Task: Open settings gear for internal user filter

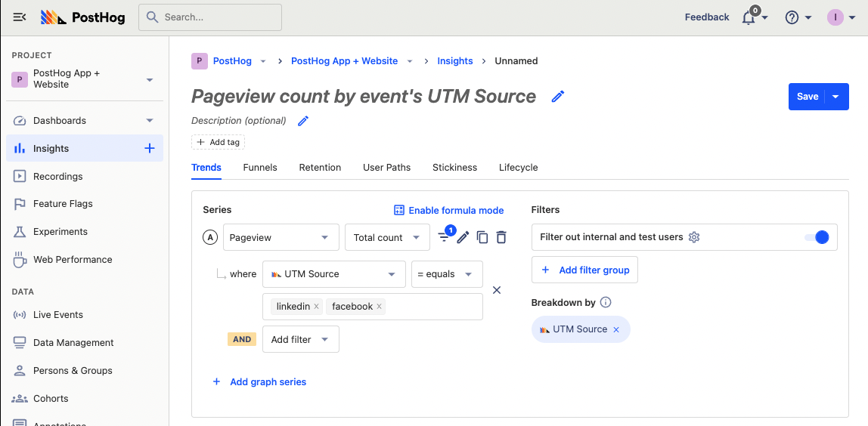Action: click(x=694, y=237)
